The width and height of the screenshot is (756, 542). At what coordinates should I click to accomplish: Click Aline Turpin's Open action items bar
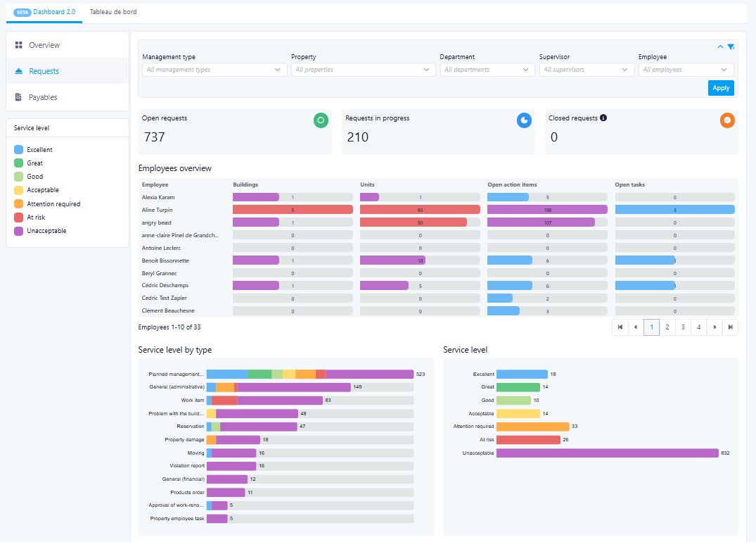547,210
